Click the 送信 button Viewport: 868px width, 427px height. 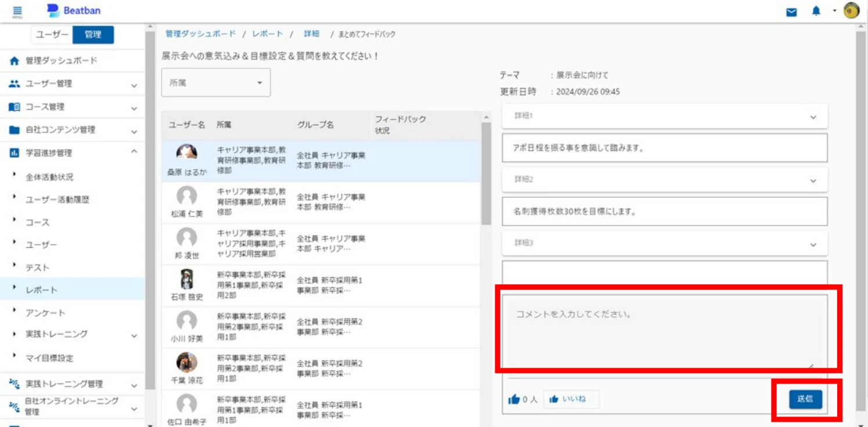[x=805, y=399]
